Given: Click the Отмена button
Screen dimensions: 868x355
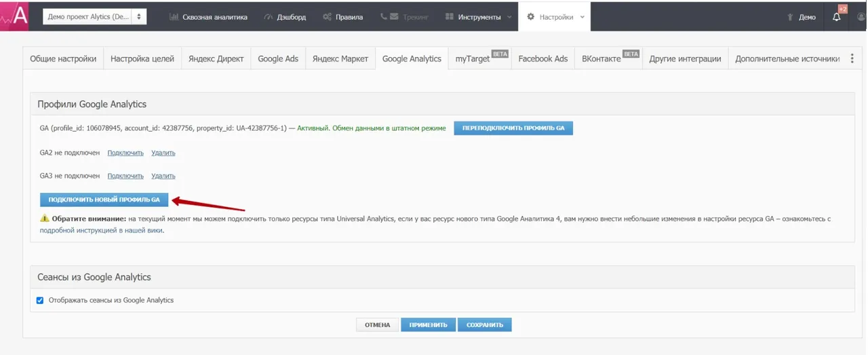Looking at the screenshot, I should pos(378,324).
